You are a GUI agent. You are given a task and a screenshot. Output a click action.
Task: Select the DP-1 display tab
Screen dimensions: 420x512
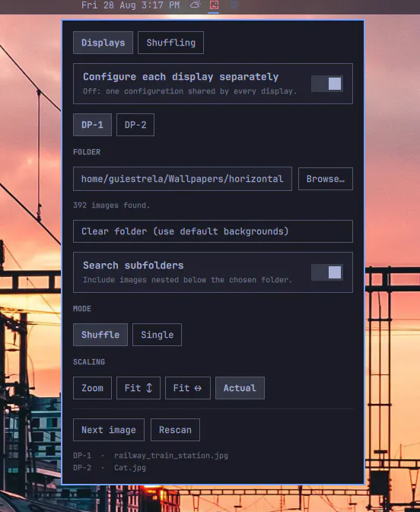click(x=92, y=125)
